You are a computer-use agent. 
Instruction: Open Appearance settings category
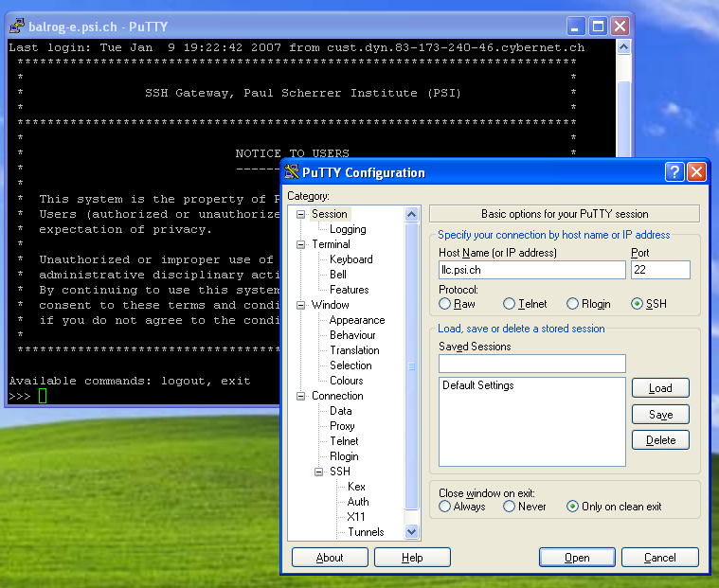coord(357,320)
